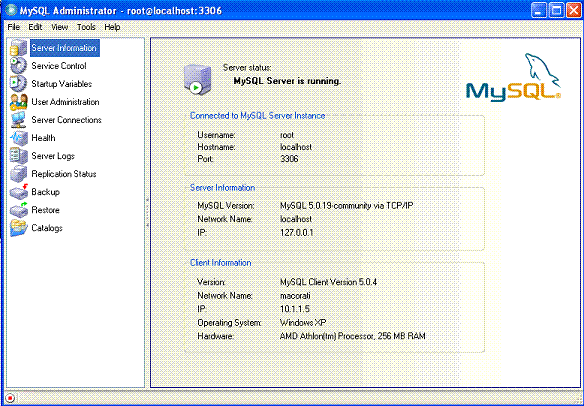Open the Tools menu

coord(86,27)
